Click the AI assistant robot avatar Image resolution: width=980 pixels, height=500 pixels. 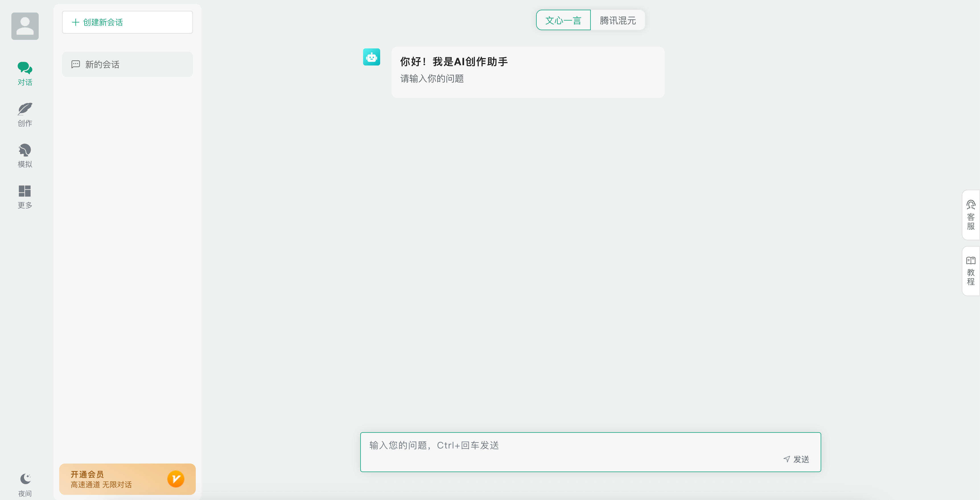coord(371,57)
